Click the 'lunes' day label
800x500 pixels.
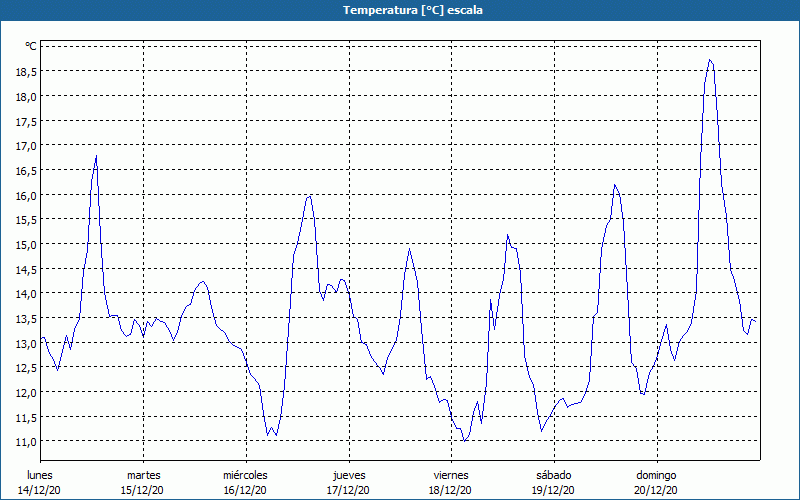(40, 475)
